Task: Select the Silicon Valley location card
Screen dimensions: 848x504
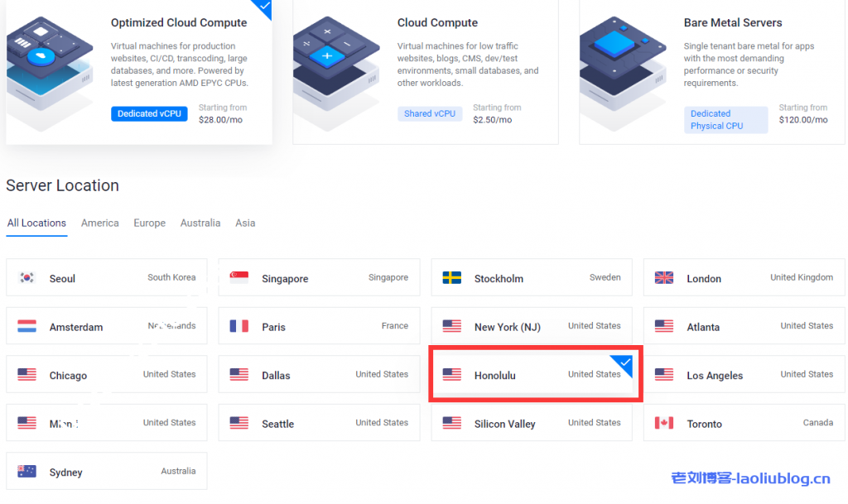Action: pos(531,423)
